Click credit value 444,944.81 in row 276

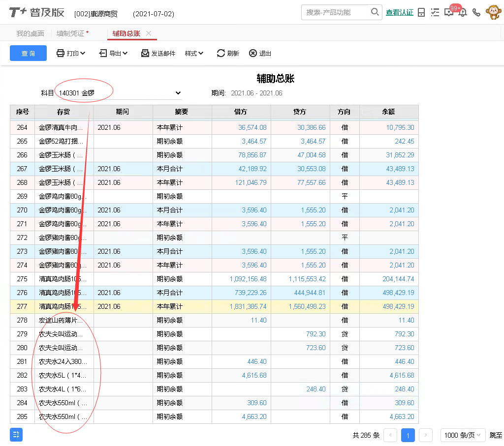pyautogui.click(x=310, y=293)
